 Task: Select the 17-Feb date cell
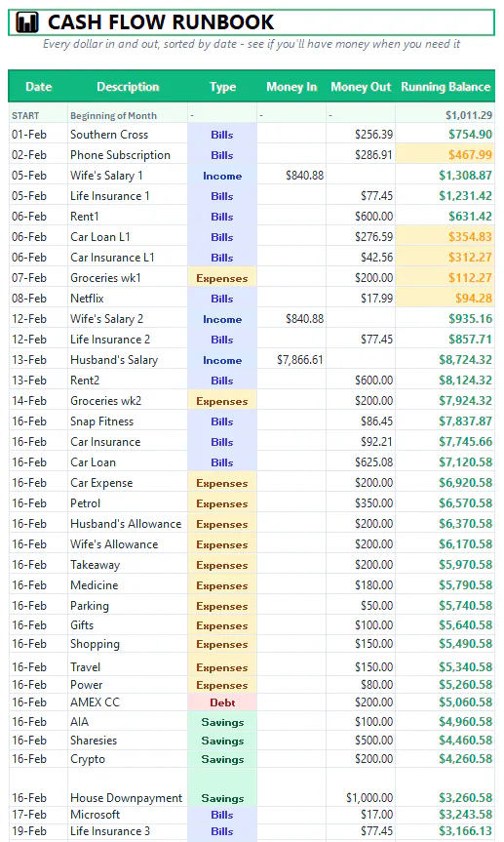click(x=38, y=815)
